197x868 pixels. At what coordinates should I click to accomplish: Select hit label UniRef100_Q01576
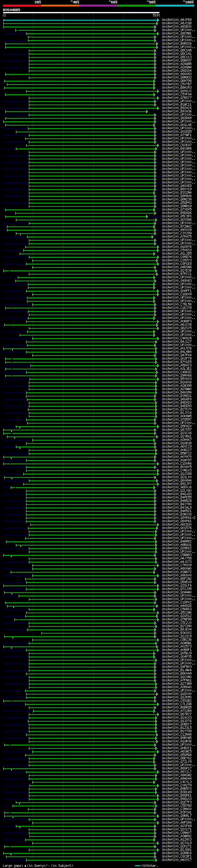[177, 528]
